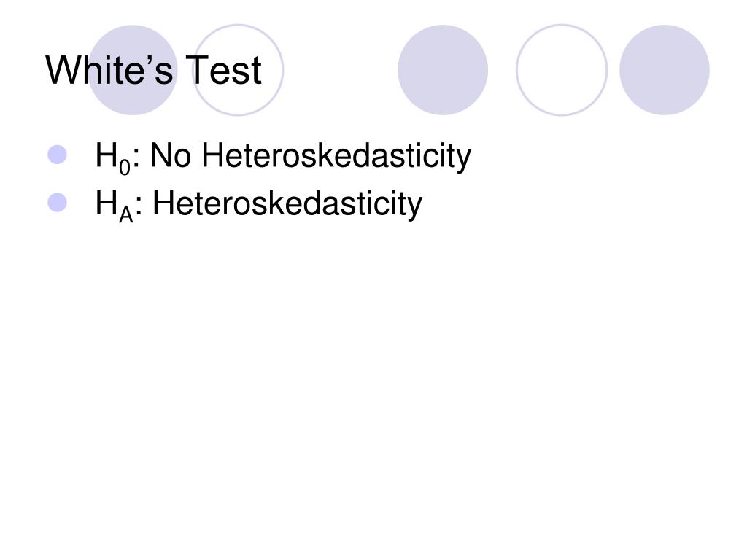The image size is (747, 560).
Task: Click the rightmost filled lavender circle
Action: [664, 70]
